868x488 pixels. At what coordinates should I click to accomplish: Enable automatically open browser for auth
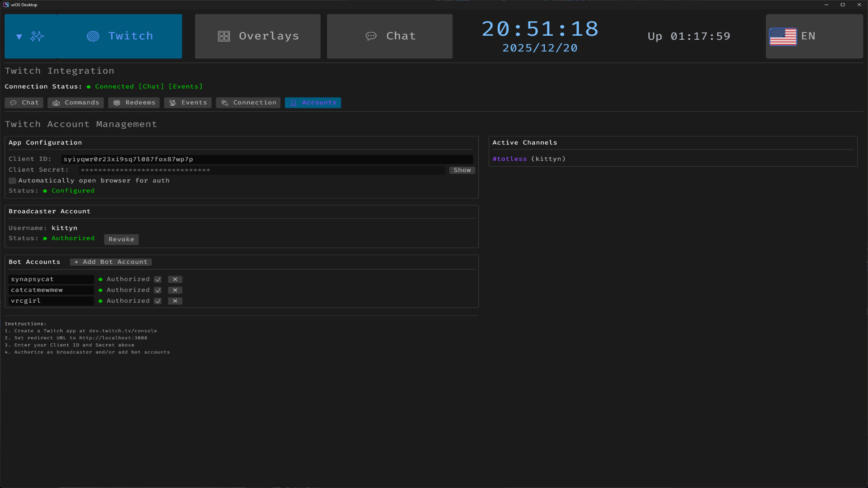coord(12,181)
